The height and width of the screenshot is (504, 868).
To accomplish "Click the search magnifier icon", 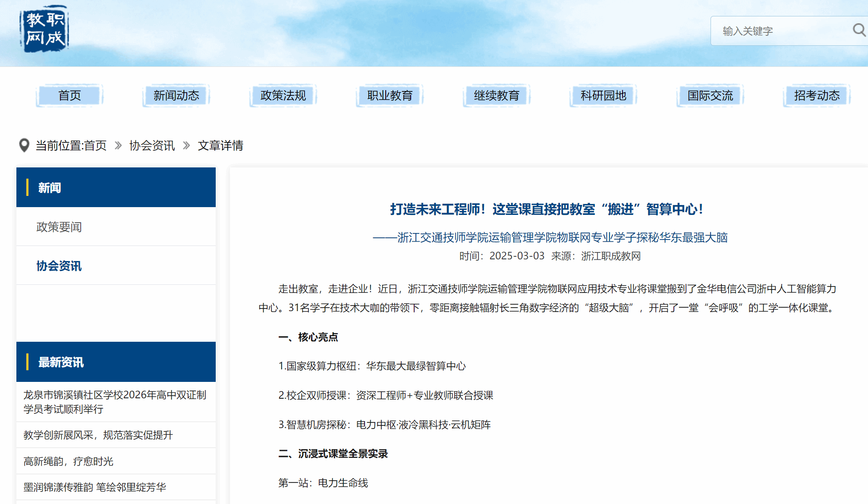I will (x=859, y=30).
